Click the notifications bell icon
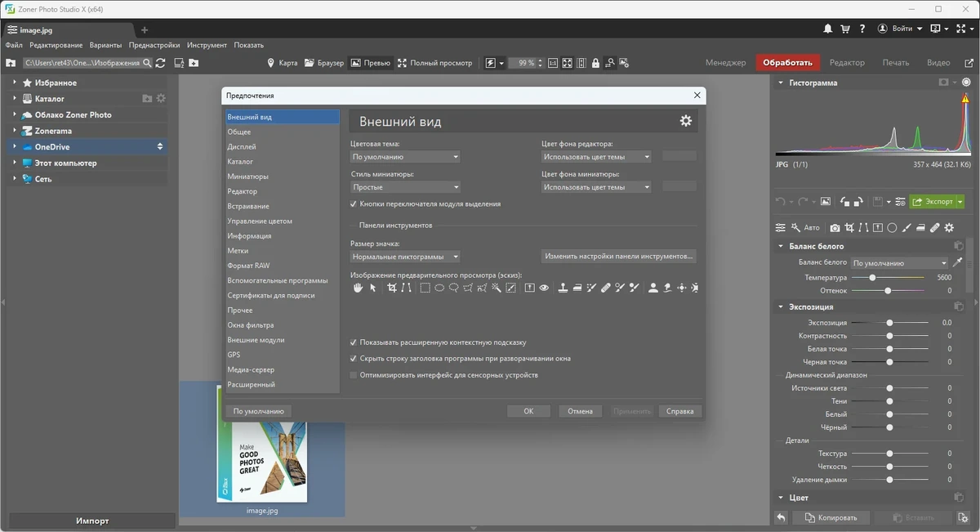This screenshot has width=980, height=532. pyautogui.click(x=828, y=29)
